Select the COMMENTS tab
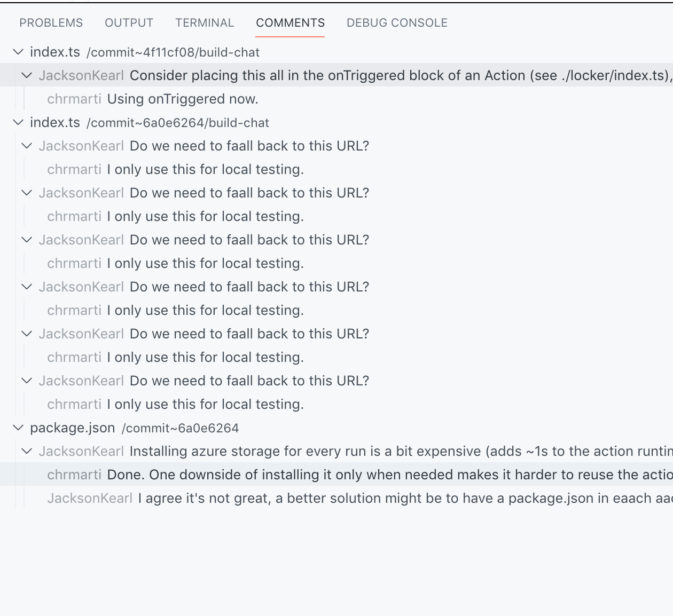 pyautogui.click(x=290, y=22)
